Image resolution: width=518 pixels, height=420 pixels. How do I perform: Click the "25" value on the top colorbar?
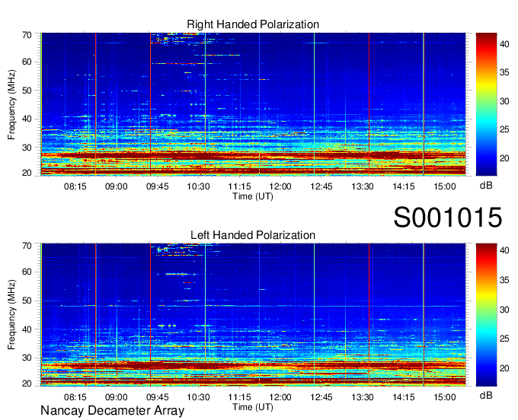[504, 129]
